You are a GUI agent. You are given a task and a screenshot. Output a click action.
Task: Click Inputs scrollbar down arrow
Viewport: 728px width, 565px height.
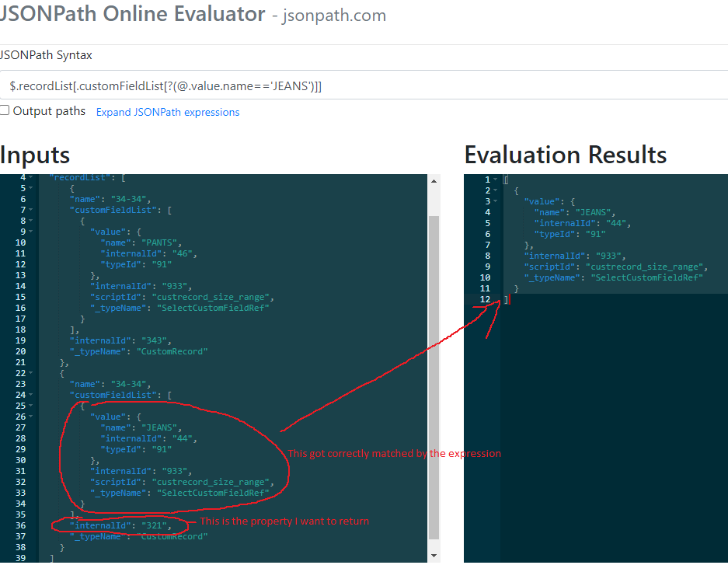(434, 556)
